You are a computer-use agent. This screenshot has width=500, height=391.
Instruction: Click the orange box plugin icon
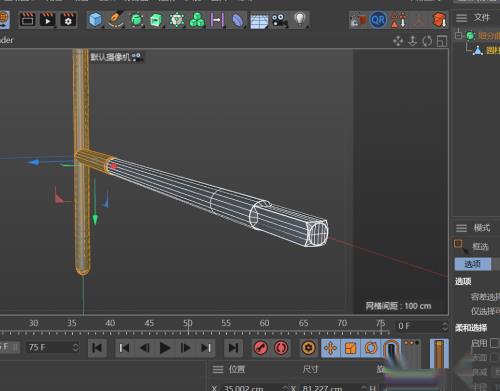pyautogui.click(x=439, y=20)
